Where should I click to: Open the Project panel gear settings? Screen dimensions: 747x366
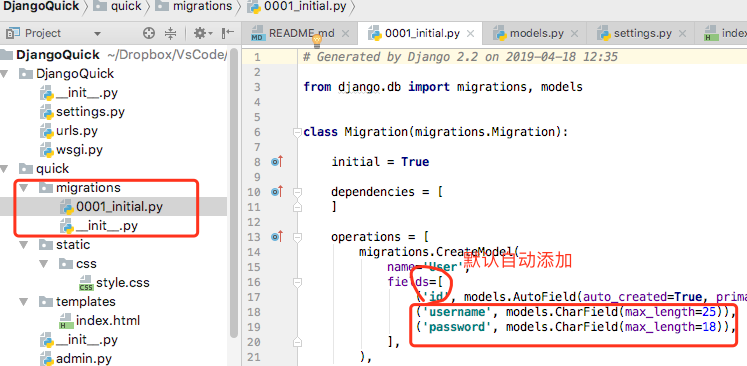(x=202, y=33)
